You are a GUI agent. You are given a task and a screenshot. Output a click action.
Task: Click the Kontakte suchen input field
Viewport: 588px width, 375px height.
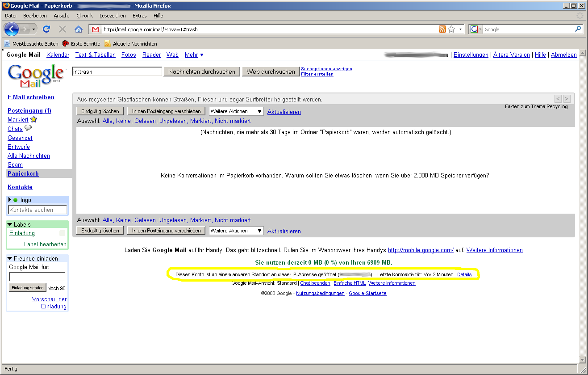(x=38, y=210)
